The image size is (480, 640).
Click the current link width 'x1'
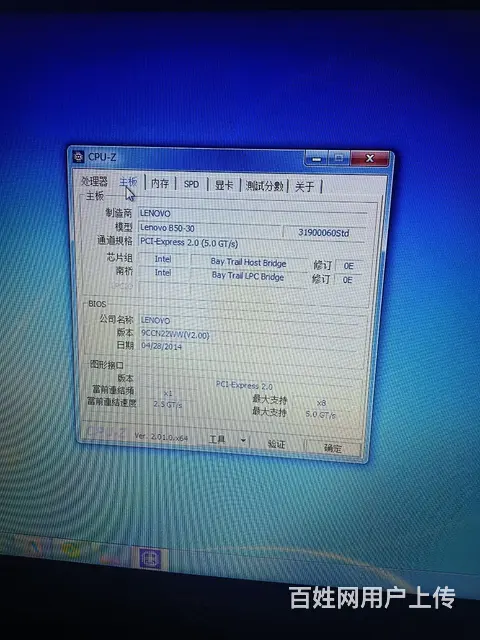point(168,393)
